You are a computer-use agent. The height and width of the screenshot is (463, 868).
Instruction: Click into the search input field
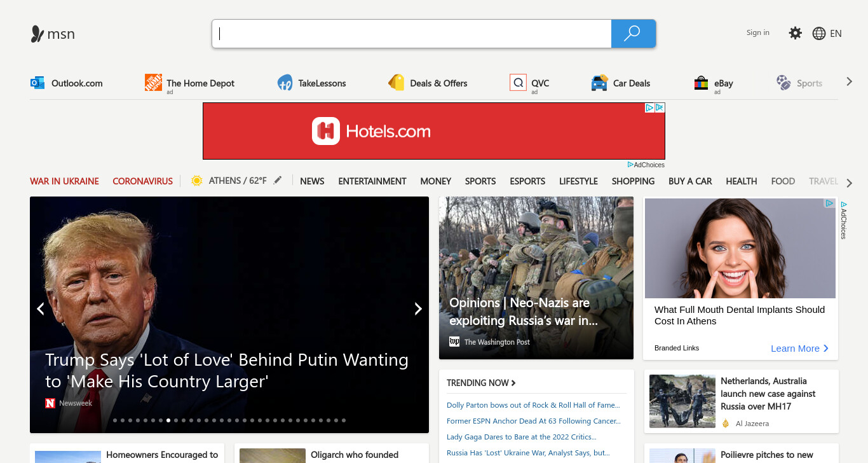[x=412, y=34]
